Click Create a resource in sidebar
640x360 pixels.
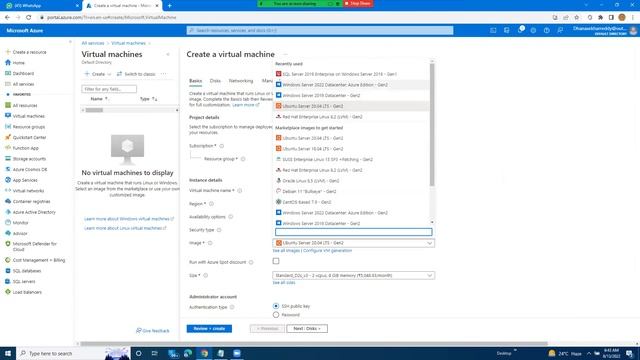pos(26,52)
